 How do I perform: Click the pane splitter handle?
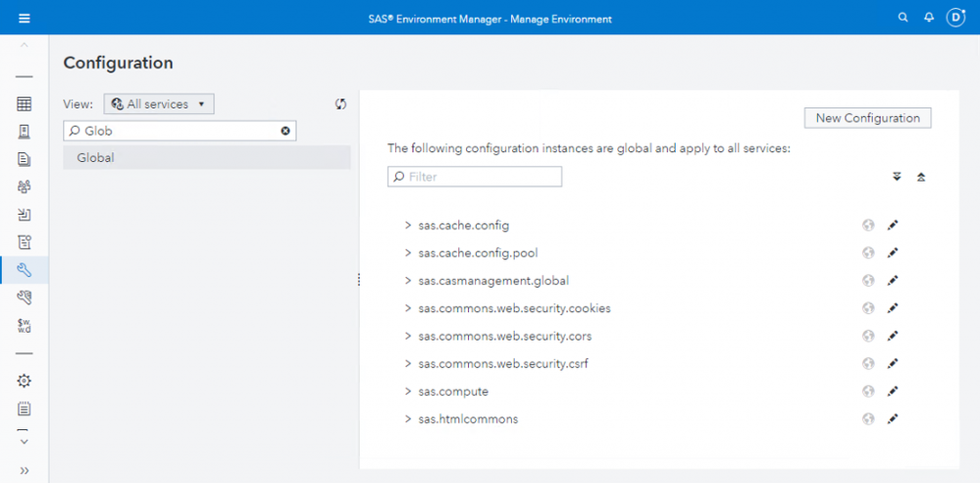(358, 280)
